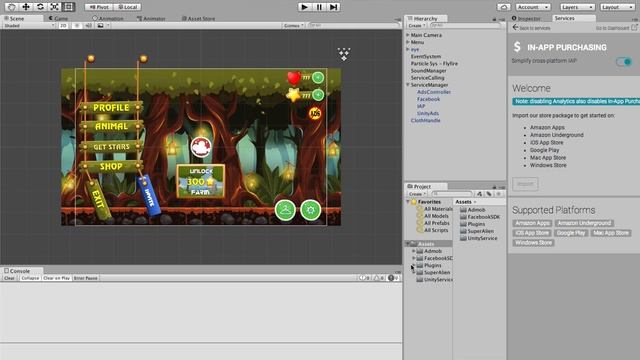Viewport: 640px width, 360px height.
Task: Start Play mode
Action: 304,7
